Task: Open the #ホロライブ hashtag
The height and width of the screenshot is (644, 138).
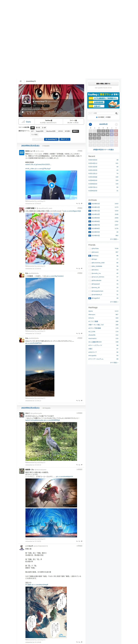Action: [93, 352]
